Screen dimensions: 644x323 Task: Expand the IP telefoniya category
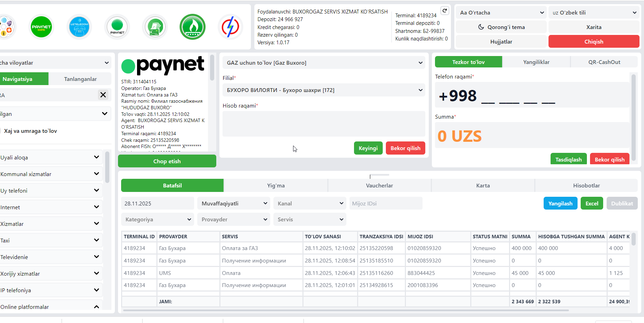(x=51, y=290)
